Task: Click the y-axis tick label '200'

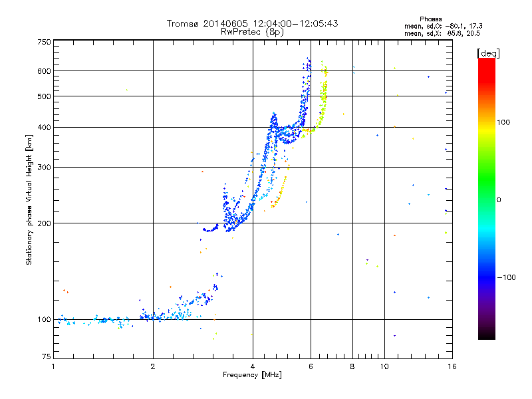Action: 45,223
